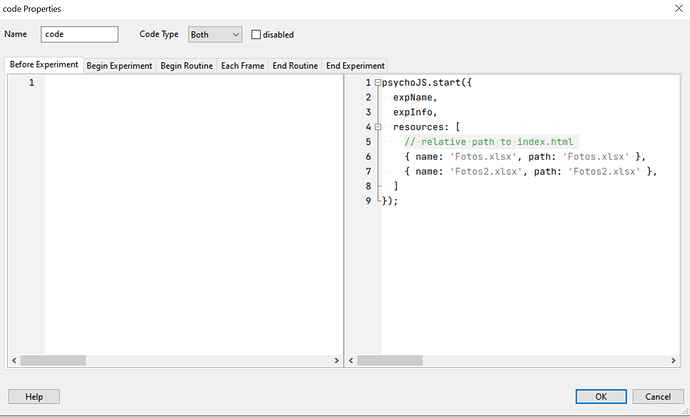Viewport: 690px width, 418px height.
Task: Click left arrow of right pane scrollbar
Action: tap(351, 360)
